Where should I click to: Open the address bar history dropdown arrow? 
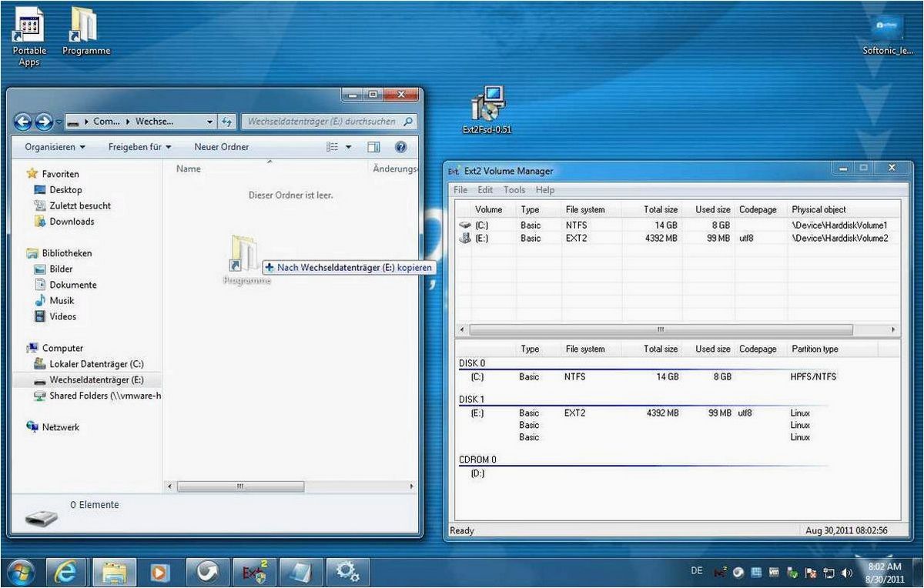[210, 122]
